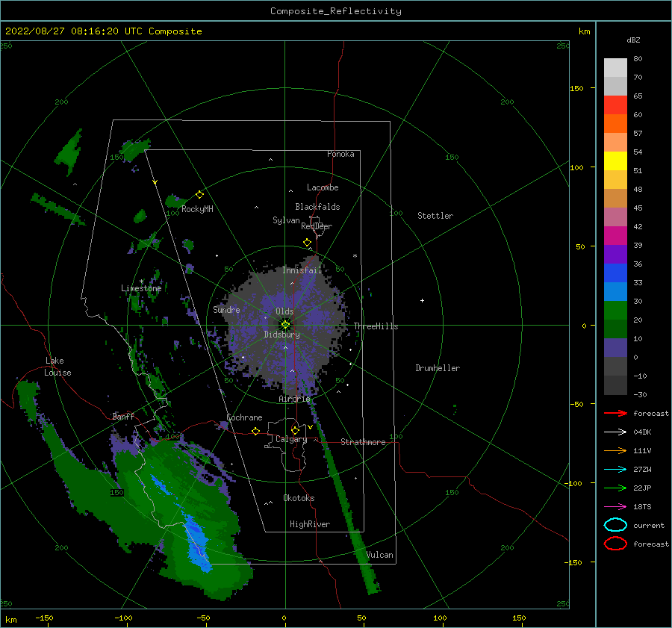Click the radar site marker at map center
672x628 pixels.
[x=285, y=325]
